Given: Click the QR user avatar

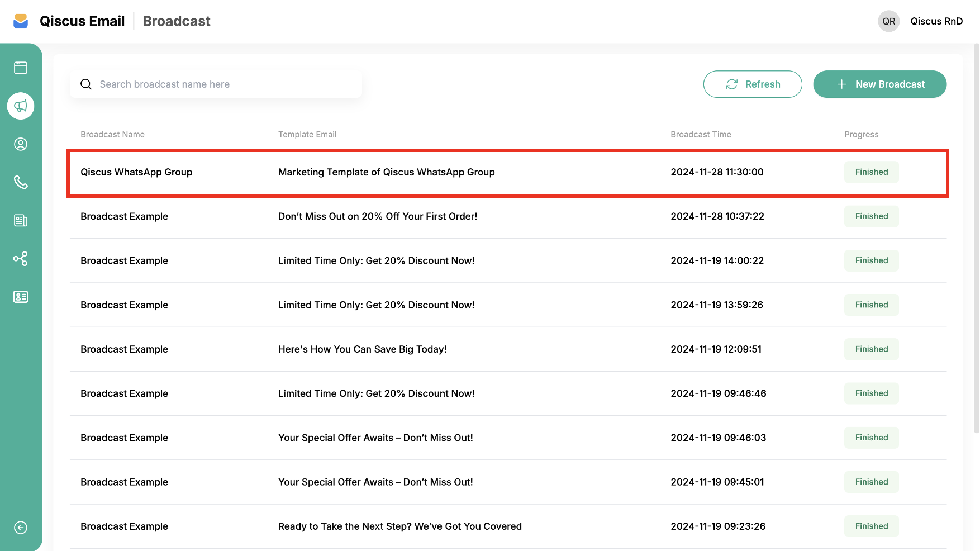Looking at the screenshot, I should (888, 21).
